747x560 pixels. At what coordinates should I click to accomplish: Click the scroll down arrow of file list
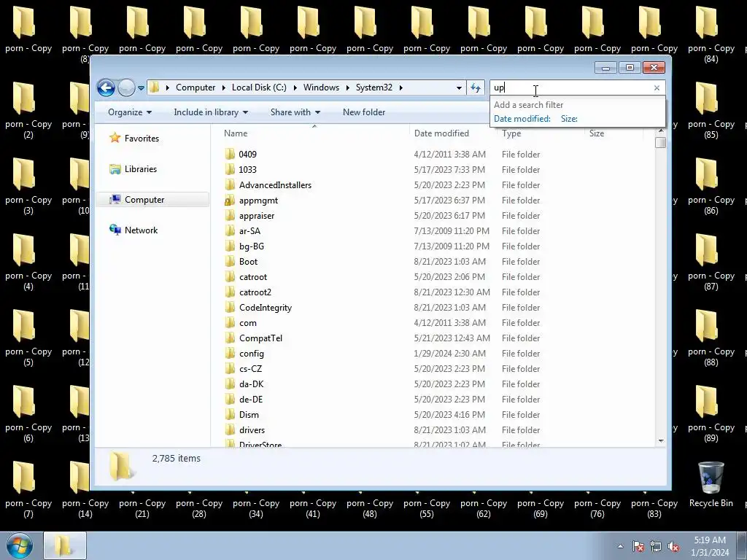(x=661, y=441)
